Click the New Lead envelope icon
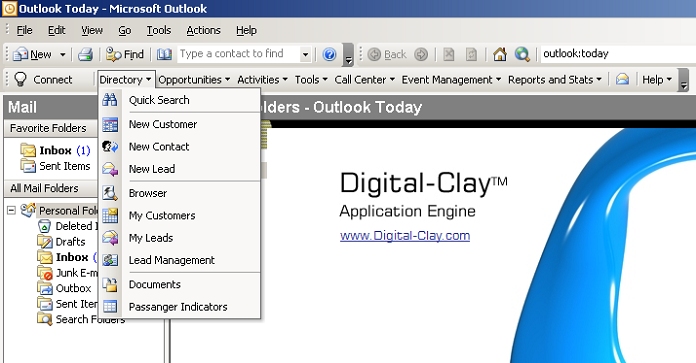The image size is (696, 363). tap(110, 169)
